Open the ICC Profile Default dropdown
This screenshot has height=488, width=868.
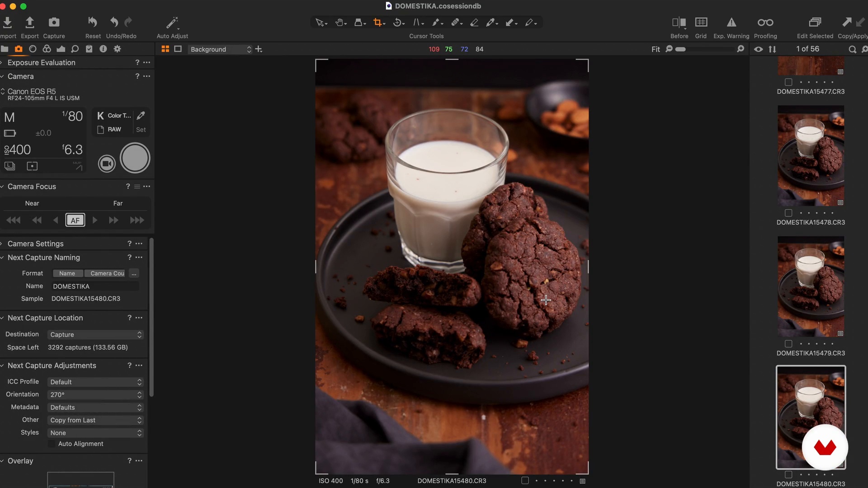click(x=95, y=382)
